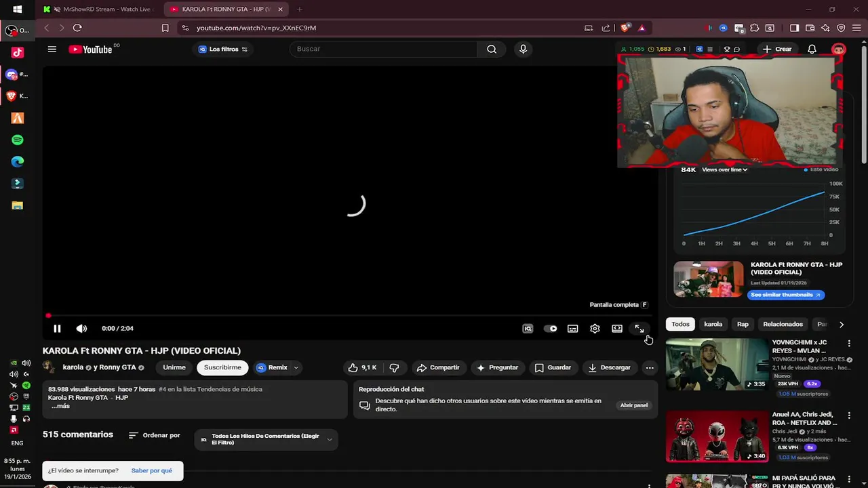Viewport: 868px width, 488px height.
Task: Toggle autoplay switch in the player
Action: 550,329
